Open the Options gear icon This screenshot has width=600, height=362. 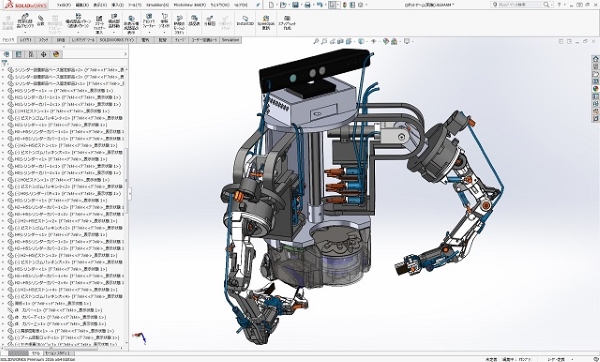[x=360, y=5]
